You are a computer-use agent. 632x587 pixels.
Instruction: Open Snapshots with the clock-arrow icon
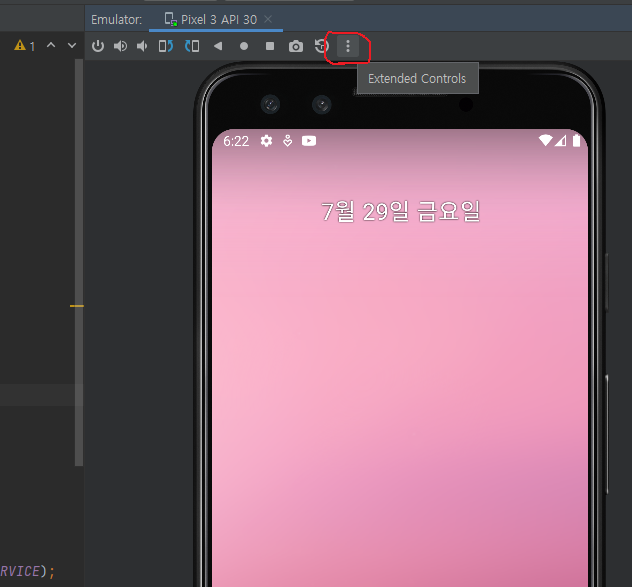321,46
